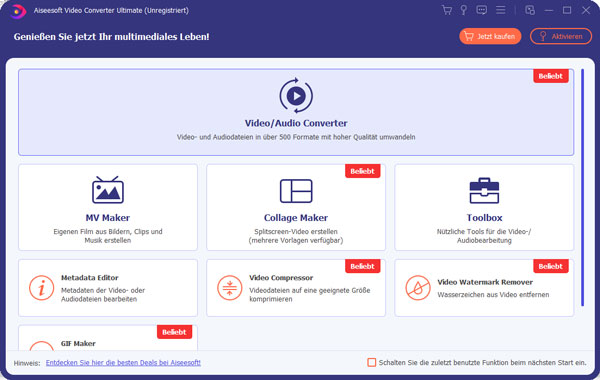This screenshot has width=600, height=380.
Task: Click the Toolbox briefcase icon
Action: [484, 190]
